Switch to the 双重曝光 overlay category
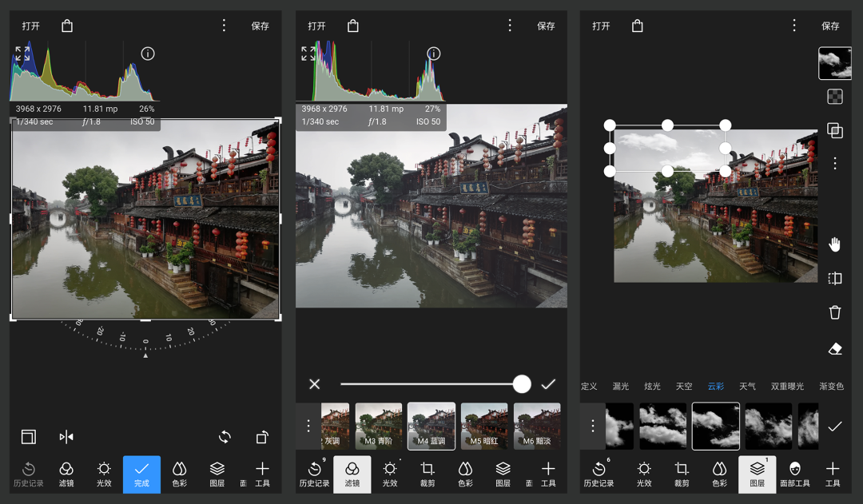863x504 pixels. [x=787, y=387]
